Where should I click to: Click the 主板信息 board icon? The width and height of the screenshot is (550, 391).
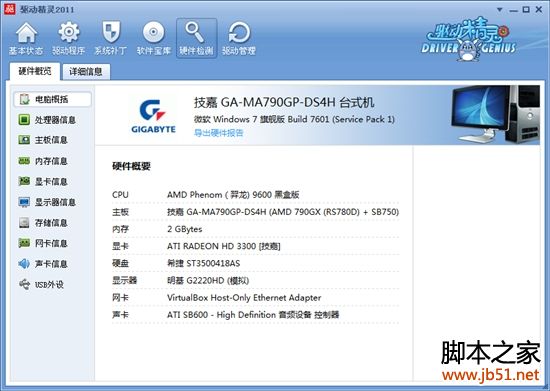coord(24,140)
